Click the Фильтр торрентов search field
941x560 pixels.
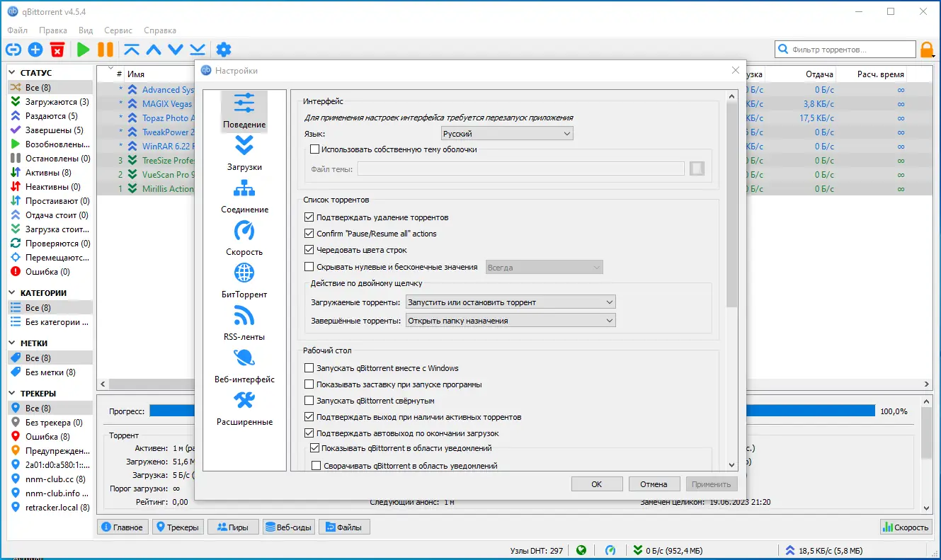pos(845,50)
